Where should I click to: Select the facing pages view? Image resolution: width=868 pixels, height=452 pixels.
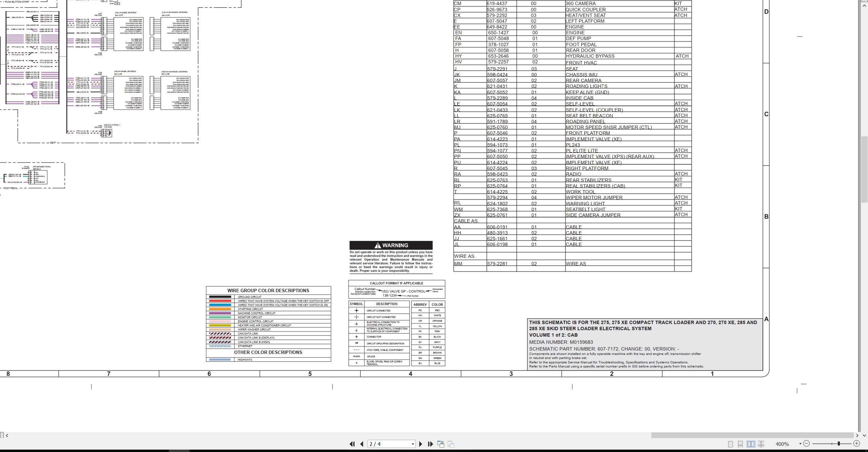751,444
